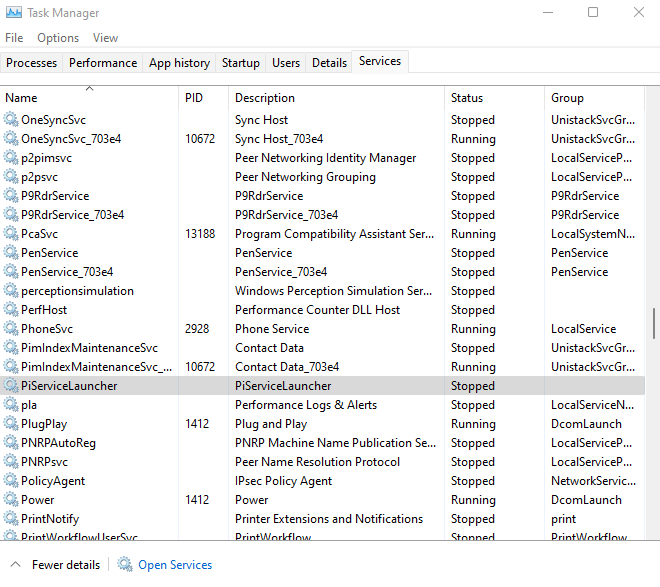
Task: Click the Contact Data_703e4 description
Action: coord(287,367)
